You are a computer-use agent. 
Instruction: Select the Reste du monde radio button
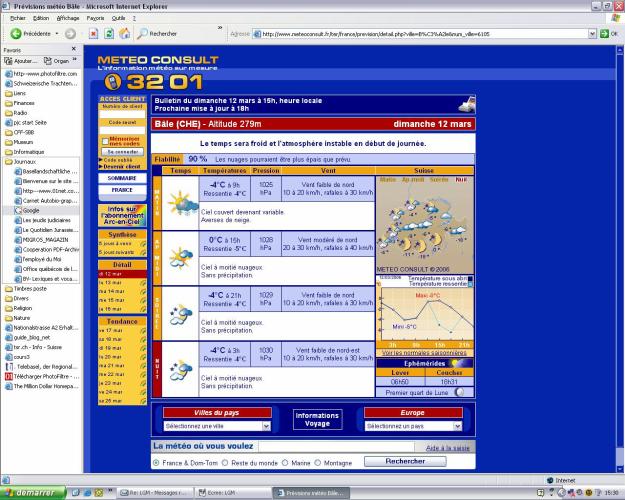[x=225, y=463]
